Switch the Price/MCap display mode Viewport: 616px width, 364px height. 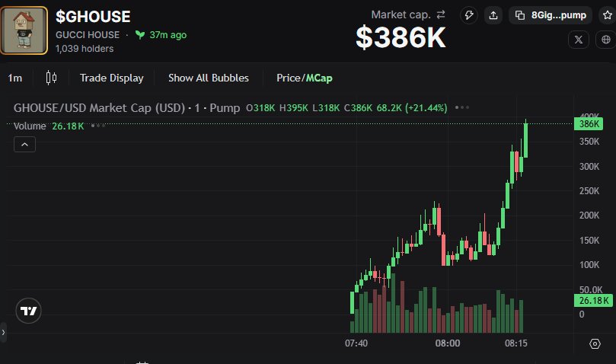(305, 78)
